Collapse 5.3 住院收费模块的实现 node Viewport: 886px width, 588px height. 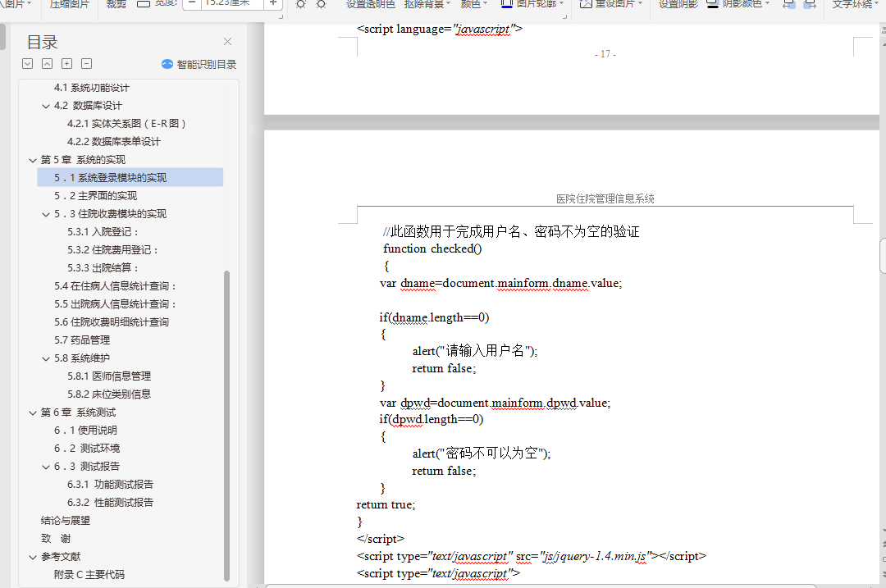46,215
